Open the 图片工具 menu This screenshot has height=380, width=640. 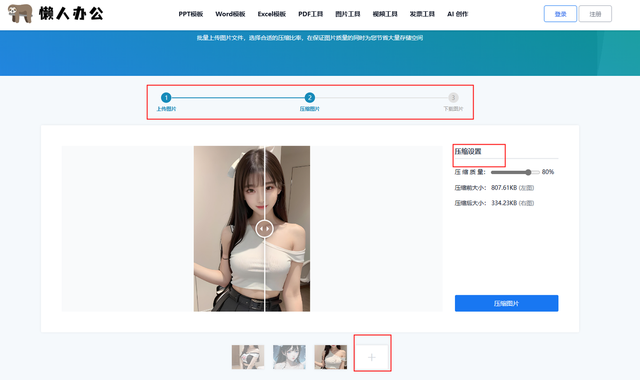click(348, 14)
